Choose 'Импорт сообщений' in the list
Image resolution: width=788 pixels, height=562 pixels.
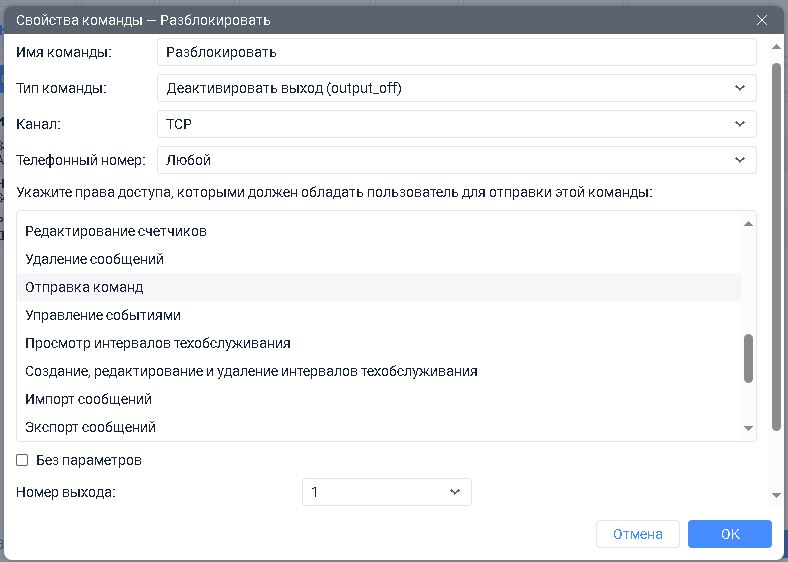88,399
